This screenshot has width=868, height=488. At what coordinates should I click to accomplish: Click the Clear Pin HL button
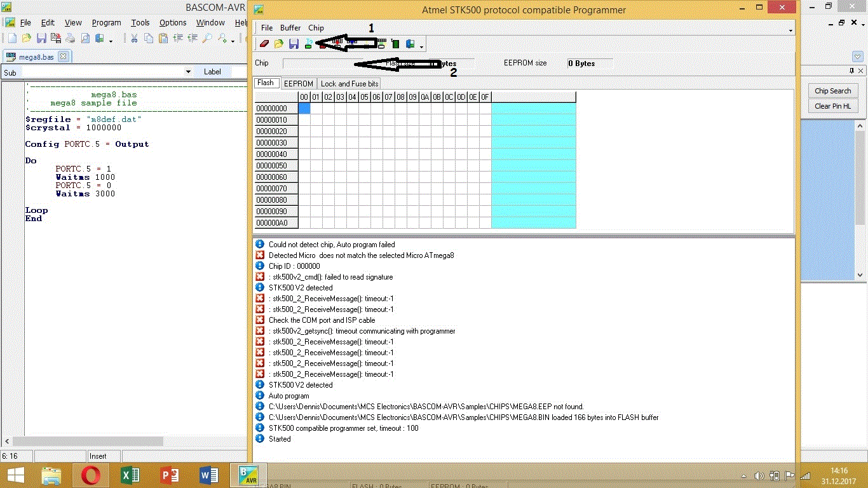832,106
